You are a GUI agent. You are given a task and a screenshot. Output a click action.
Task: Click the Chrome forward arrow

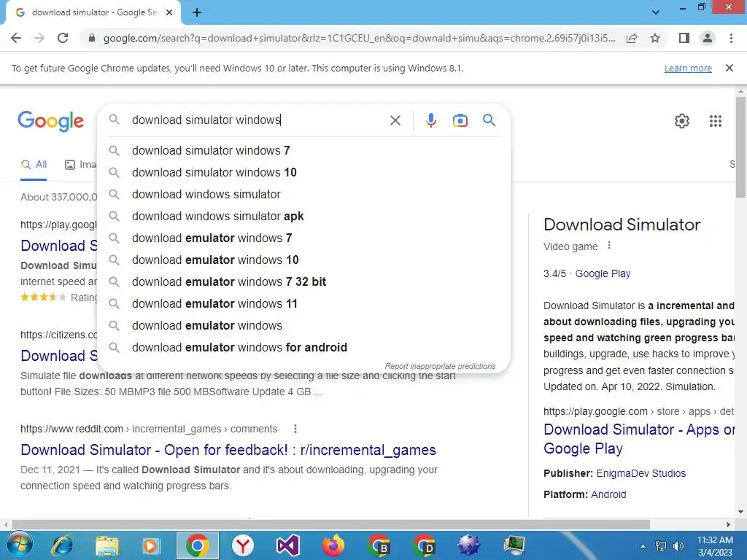pyautogui.click(x=39, y=38)
